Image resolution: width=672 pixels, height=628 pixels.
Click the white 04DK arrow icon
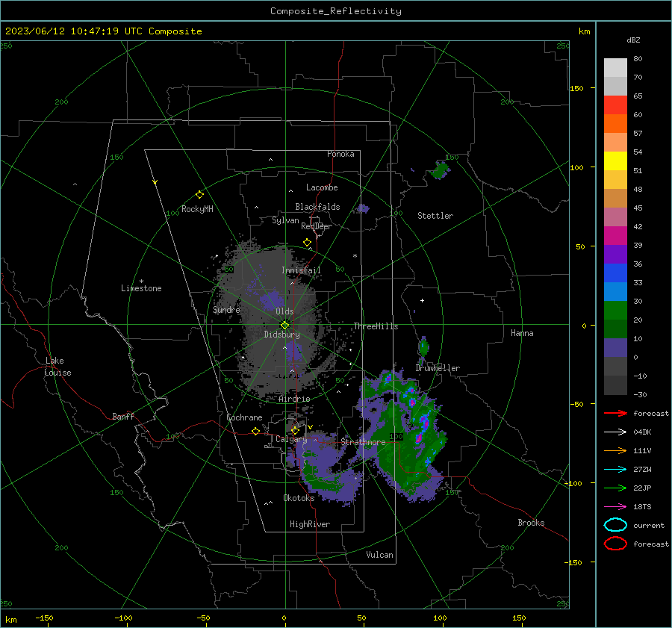(x=615, y=432)
